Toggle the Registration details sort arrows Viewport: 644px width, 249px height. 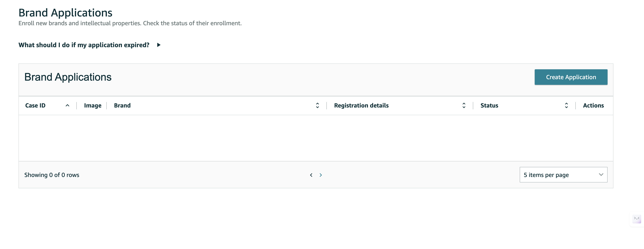(464, 105)
